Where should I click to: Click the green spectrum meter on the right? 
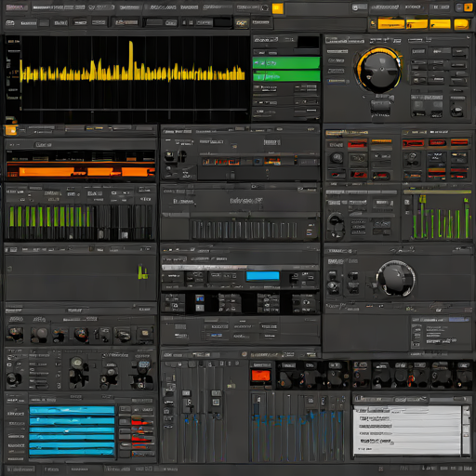tap(442, 217)
